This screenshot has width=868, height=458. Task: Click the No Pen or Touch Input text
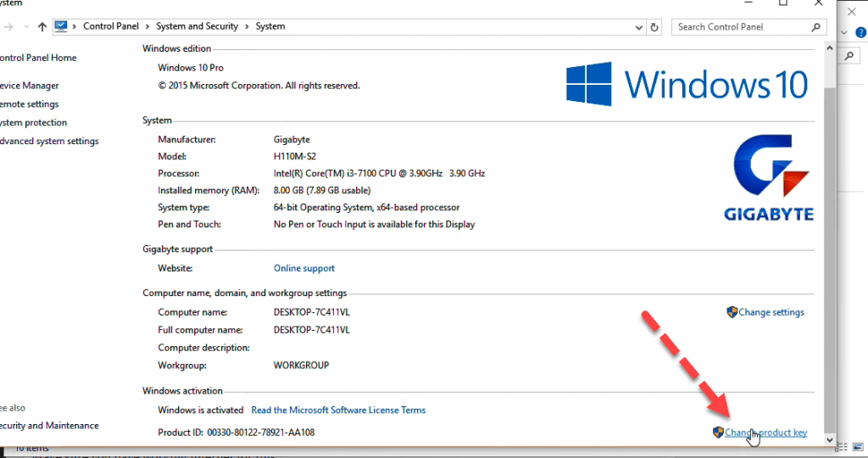pos(374,224)
